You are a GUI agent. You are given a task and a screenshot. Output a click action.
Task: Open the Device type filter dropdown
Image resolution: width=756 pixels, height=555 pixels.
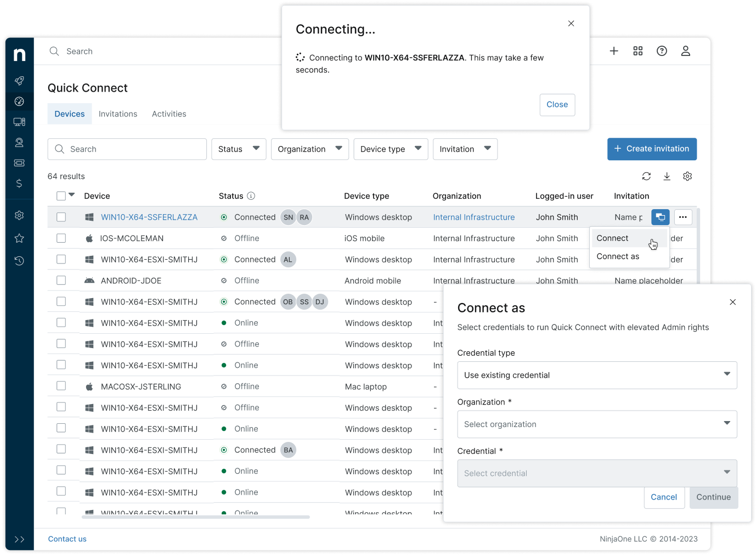pos(390,149)
